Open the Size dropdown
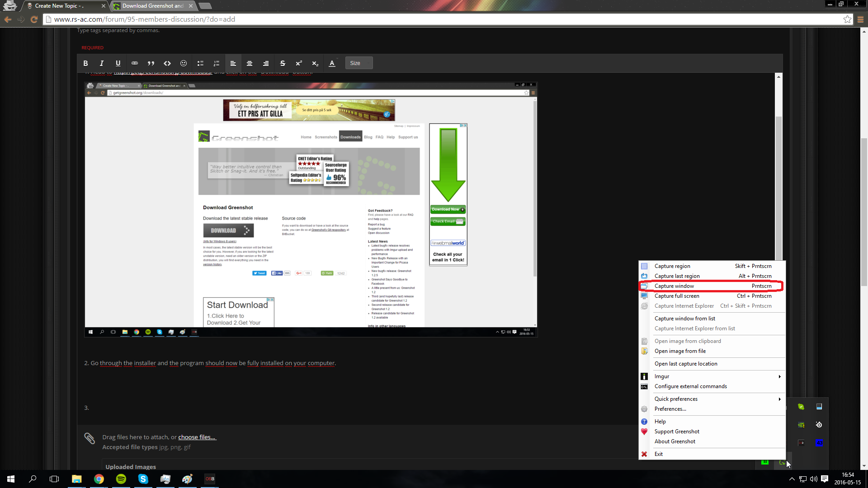This screenshot has width=868, height=488. click(x=359, y=63)
